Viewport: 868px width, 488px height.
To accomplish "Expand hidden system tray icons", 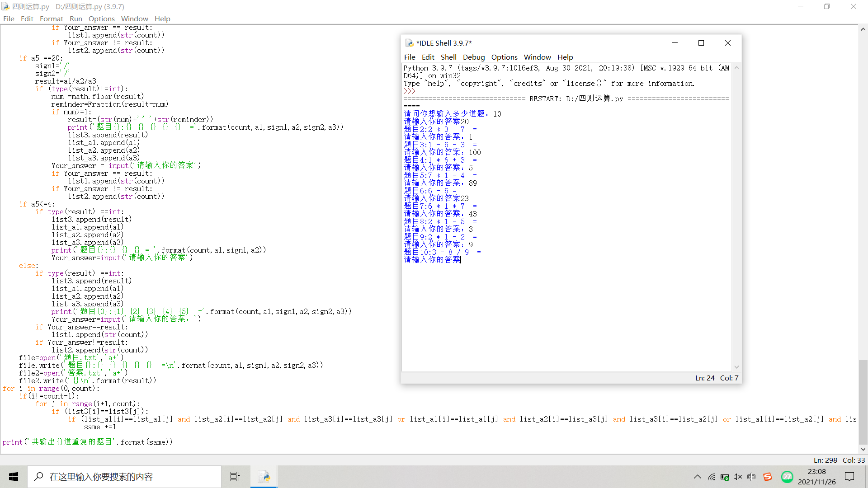I will 698,477.
